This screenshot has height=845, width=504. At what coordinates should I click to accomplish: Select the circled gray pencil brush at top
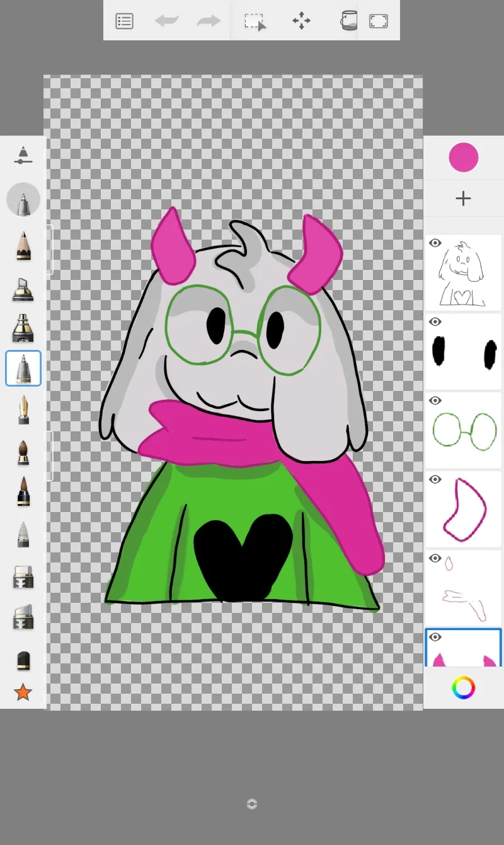pos(23,201)
